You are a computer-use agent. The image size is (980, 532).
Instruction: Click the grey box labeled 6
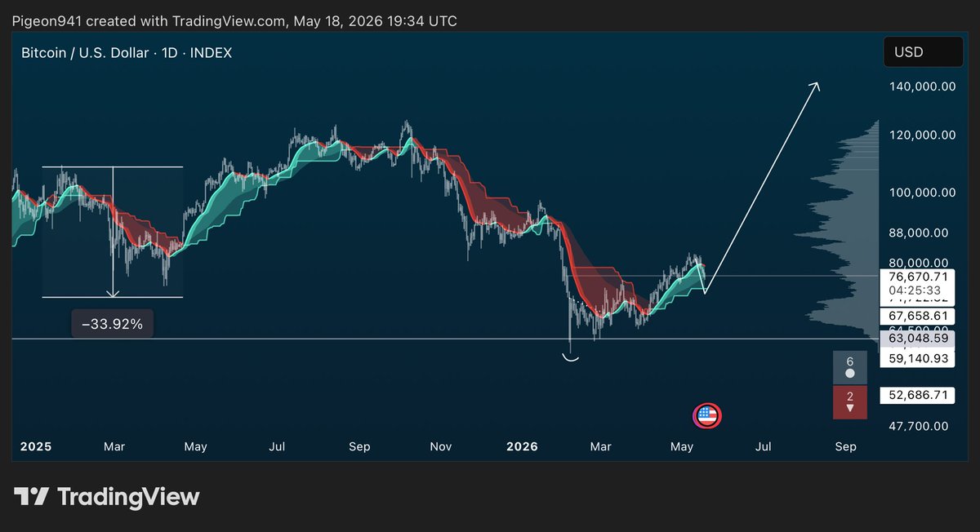pyautogui.click(x=850, y=367)
